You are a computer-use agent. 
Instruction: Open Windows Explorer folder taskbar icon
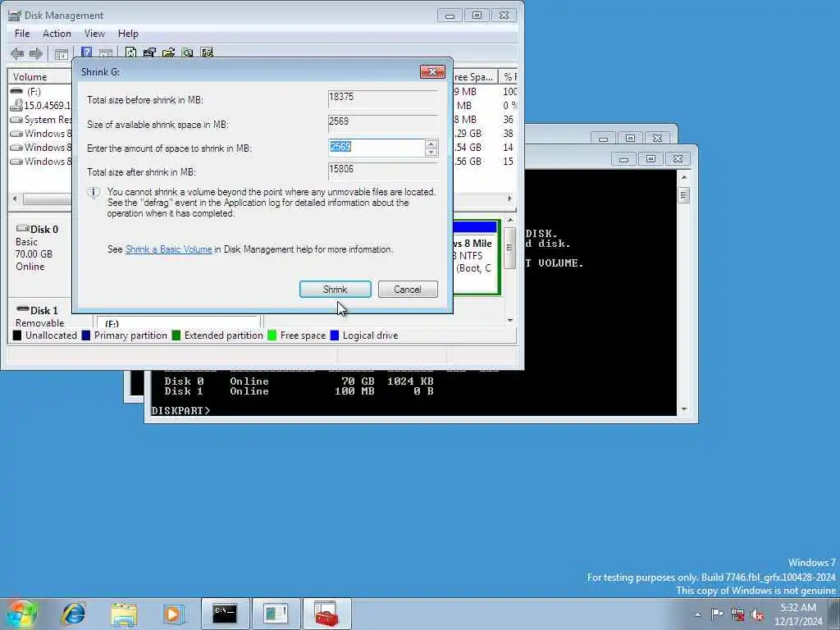pyautogui.click(x=124, y=614)
